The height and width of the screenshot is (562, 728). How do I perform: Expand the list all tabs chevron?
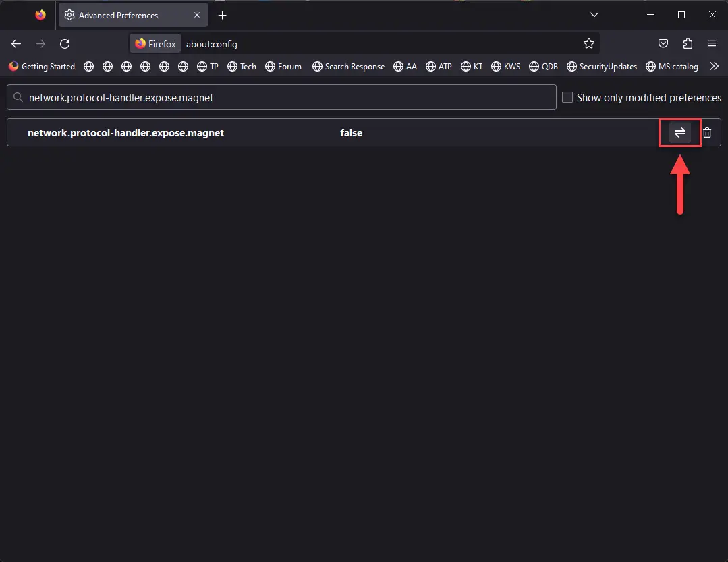coord(594,15)
